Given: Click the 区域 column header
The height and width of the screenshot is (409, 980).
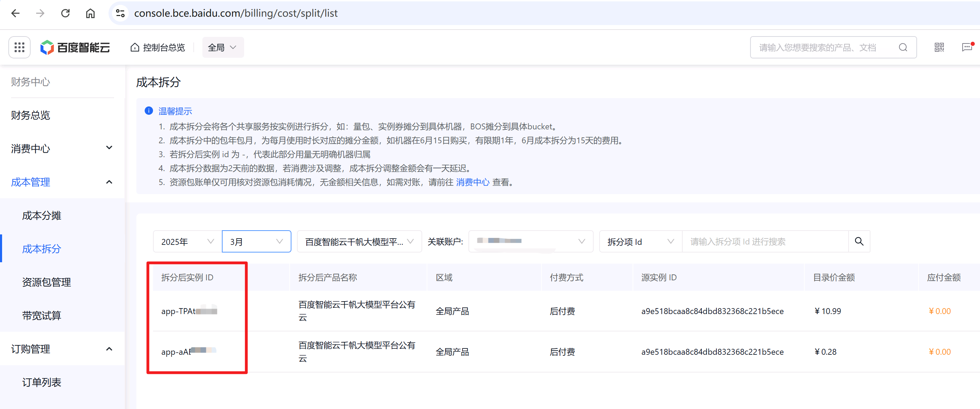Looking at the screenshot, I should coord(444,277).
